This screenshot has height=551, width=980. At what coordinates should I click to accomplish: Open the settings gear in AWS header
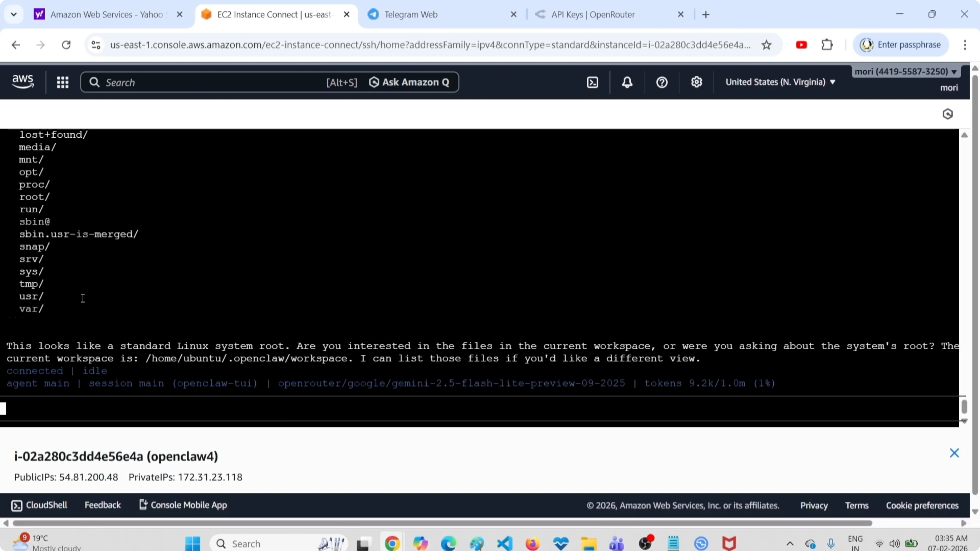click(x=696, y=82)
